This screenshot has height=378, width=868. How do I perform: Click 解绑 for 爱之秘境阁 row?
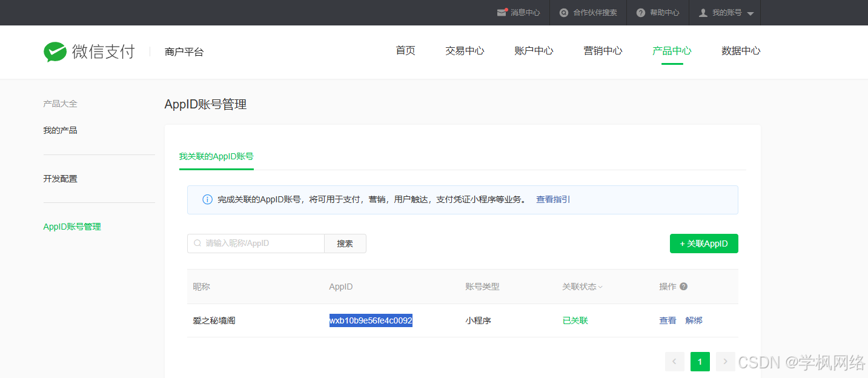click(694, 320)
